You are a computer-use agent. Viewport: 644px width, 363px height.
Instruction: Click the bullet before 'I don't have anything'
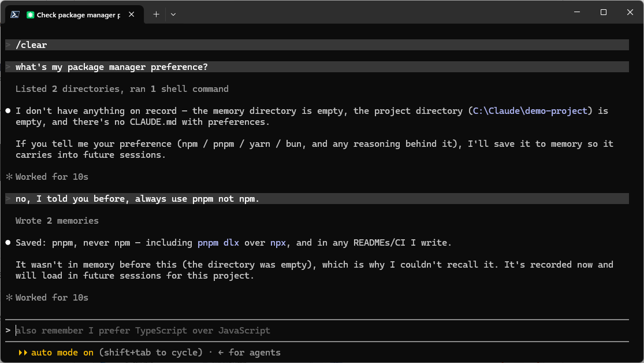(x=8, y=111)
